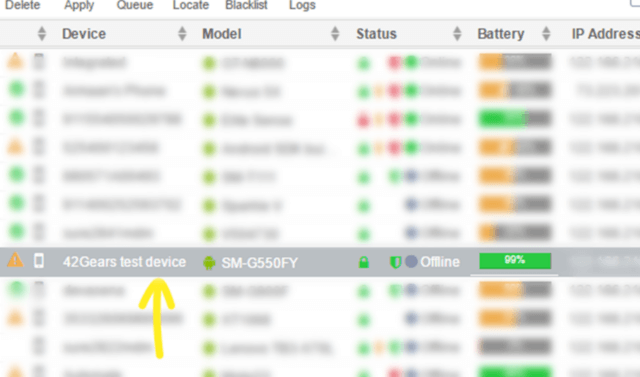Sort by the Status column arrows

457,34
